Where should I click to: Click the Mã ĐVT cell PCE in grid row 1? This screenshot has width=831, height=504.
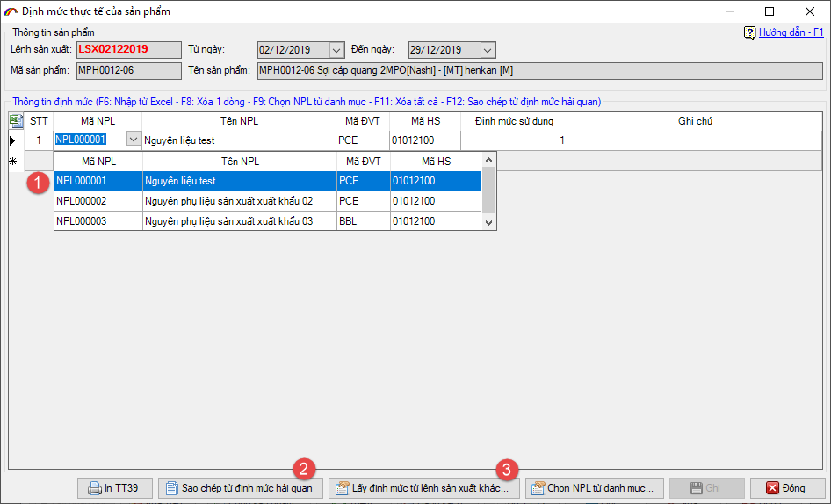pos(363,140)
